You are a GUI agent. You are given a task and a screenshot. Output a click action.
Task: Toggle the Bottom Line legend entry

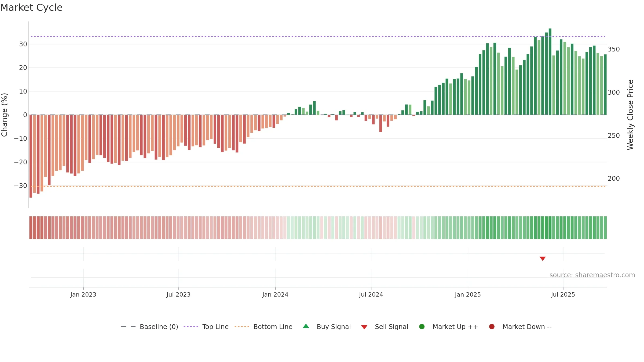[264, 327]
